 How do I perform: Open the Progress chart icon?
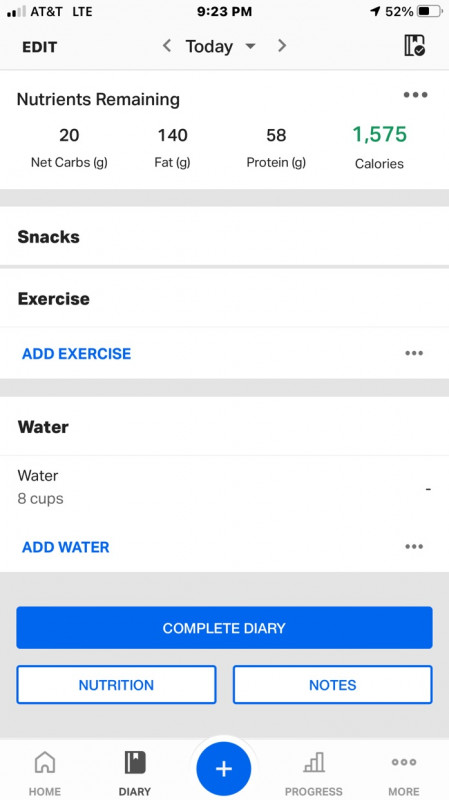point(313,762)
